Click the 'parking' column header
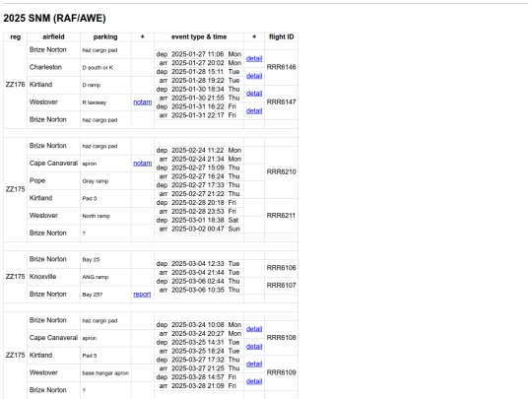 point(105,36)
